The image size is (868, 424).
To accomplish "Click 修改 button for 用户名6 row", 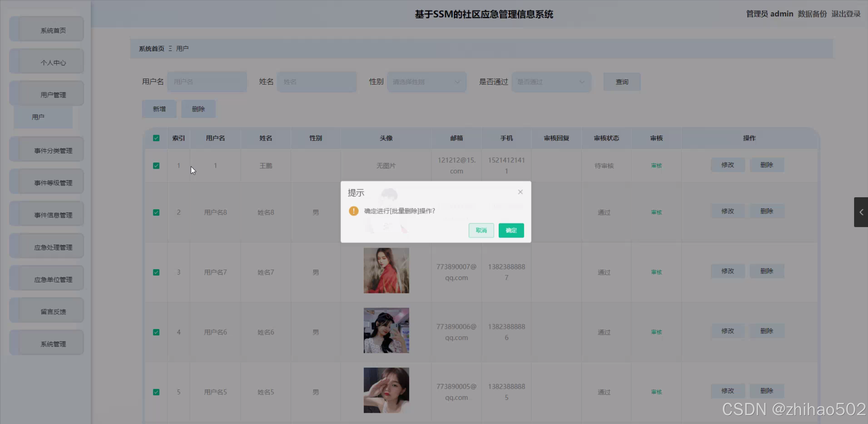I will pyautogui.click(x=727, y=331).
